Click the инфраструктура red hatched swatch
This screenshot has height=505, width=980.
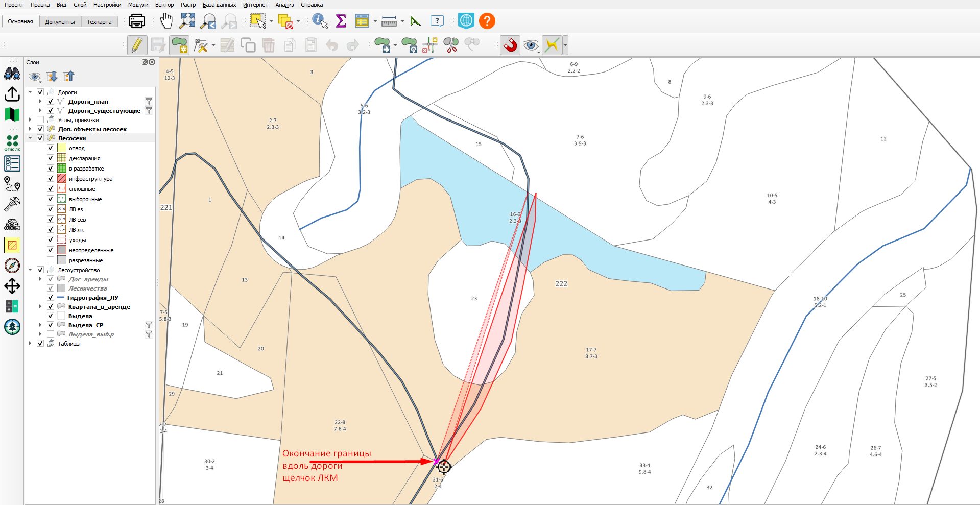pos(62,178)
